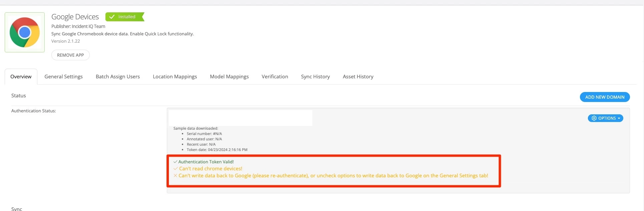This screenshot has height=211, width=644.
Task: View the Sync History tab
Action: (315, 77)
